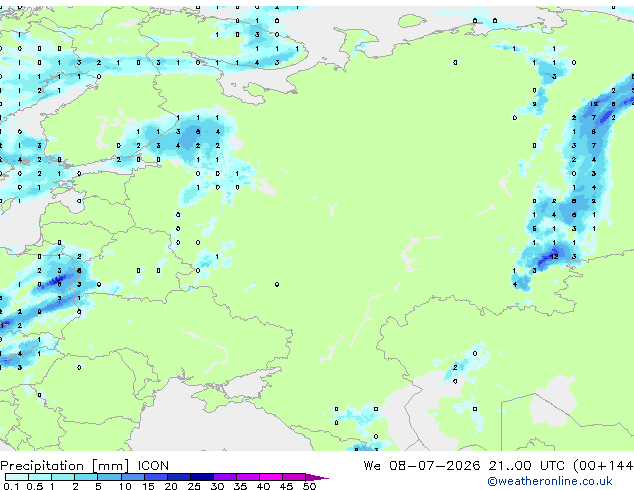Click the 'ICON' model name label

point(153,466)
